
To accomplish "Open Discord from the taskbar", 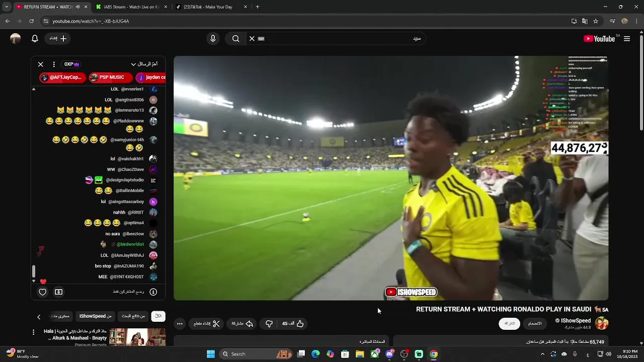I will coord(389,354).
